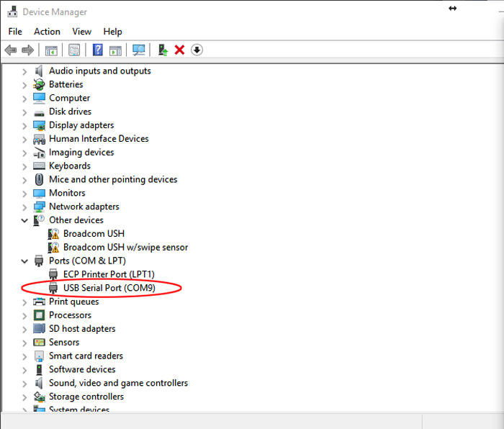Select the Sensors label
This screenshot has height=429, width=504.
click(x=64, y=342)
